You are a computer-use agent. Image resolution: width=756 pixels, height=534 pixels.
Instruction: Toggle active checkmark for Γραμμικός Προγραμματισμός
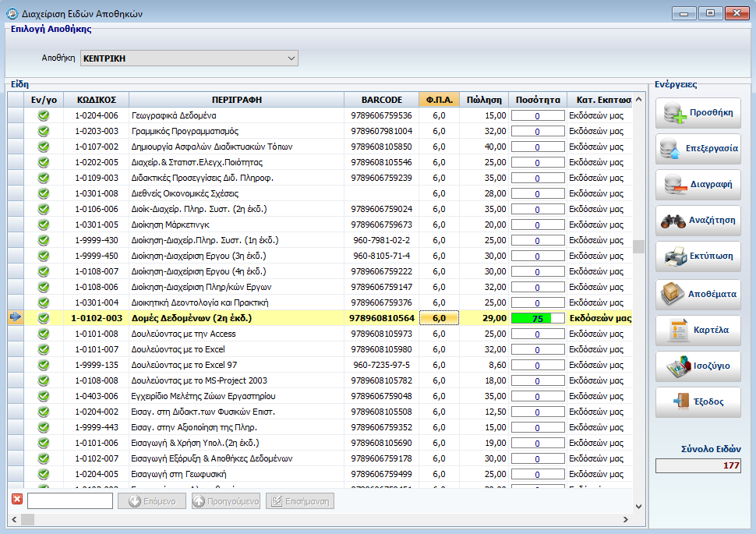click(x=44, y=131)
